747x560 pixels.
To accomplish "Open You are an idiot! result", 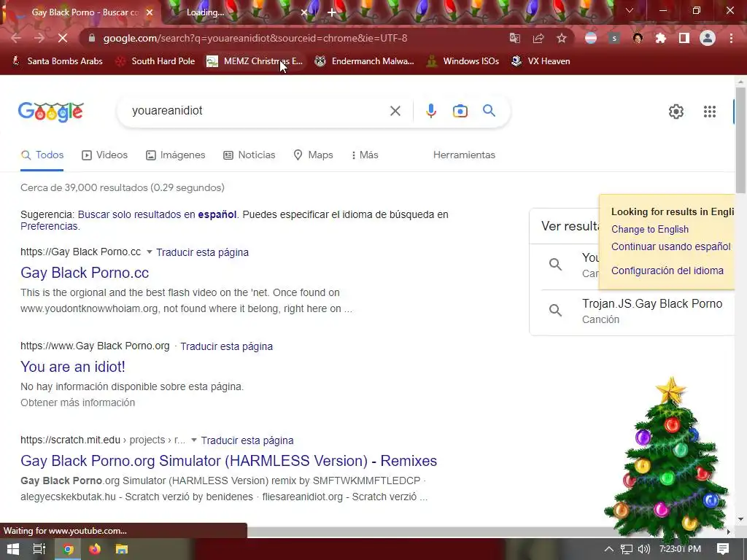I will click(x=73, y=367).
